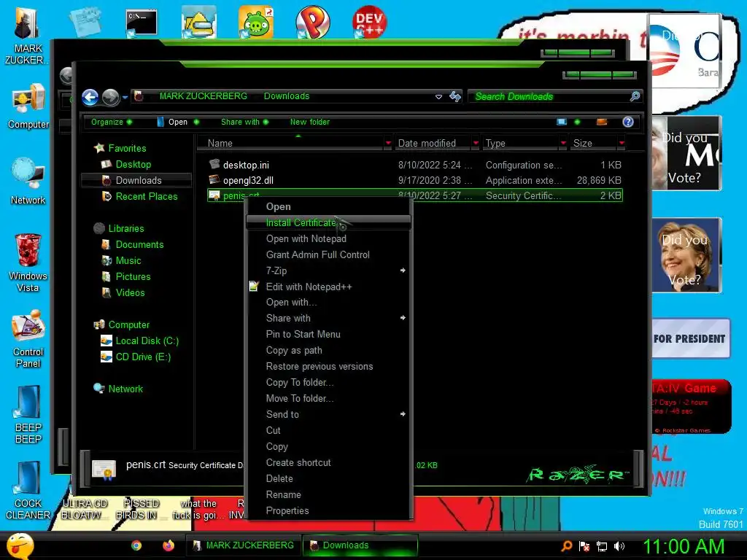This screenshot has height=560, width=747.
Task: Select Local Disk (C:)
Action: coord(147,341)
